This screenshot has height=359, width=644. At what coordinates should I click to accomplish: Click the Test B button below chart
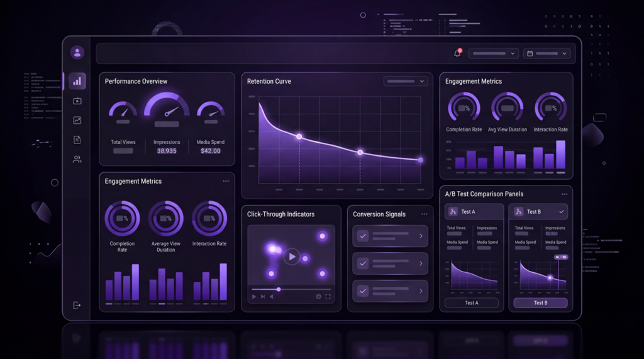[x=540, y=302]
